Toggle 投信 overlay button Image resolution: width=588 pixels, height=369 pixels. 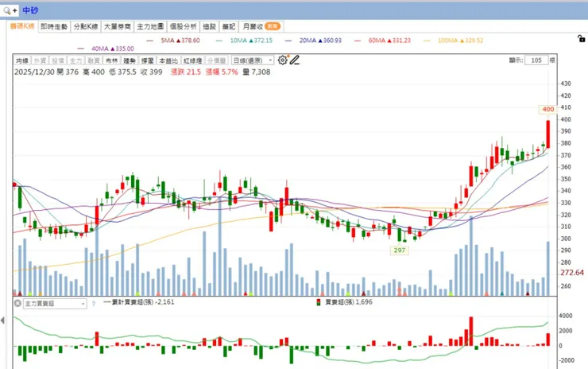pyautogui.click(x=58, y=60)
